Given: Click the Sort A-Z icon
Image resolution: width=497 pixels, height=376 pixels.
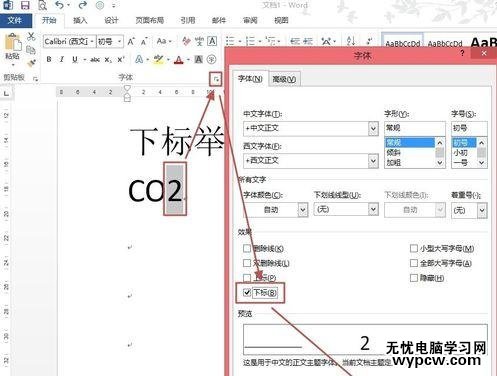Looking at the screenshot, I should point(351,41).
